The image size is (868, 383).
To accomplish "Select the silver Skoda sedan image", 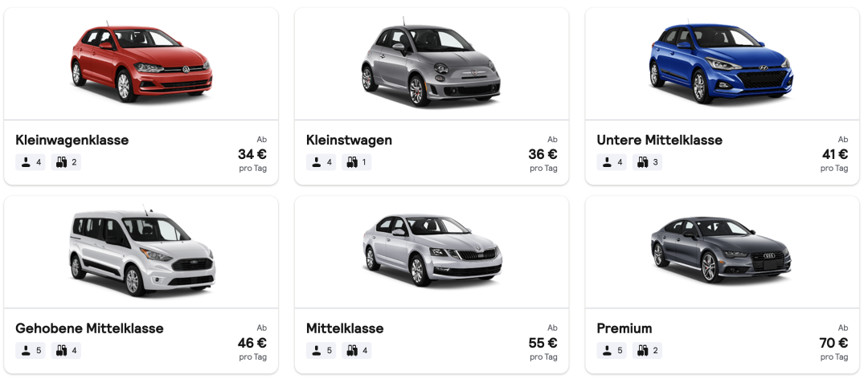I will point(431,250).
